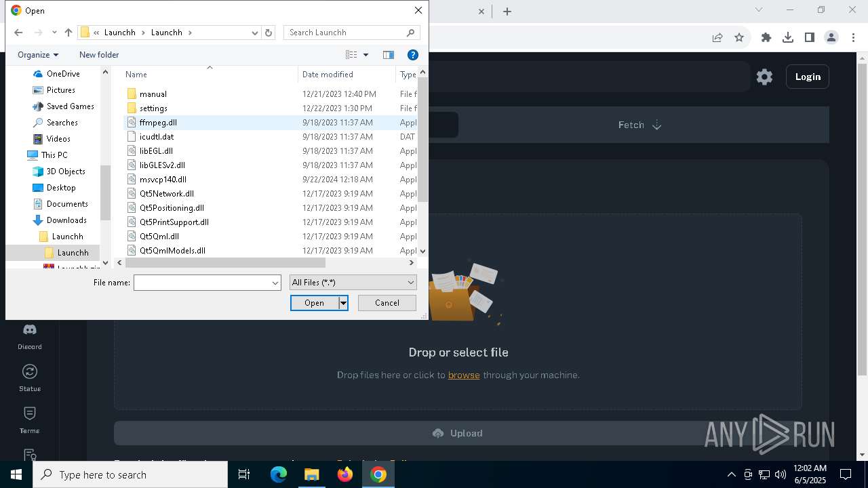Open Discord in the site sidebar
Viewport: 868px width, 488px height.
pos(30,336)
